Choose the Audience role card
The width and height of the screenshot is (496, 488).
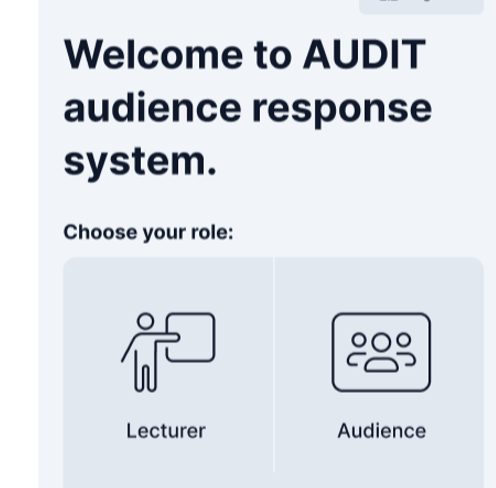(379, 372)
